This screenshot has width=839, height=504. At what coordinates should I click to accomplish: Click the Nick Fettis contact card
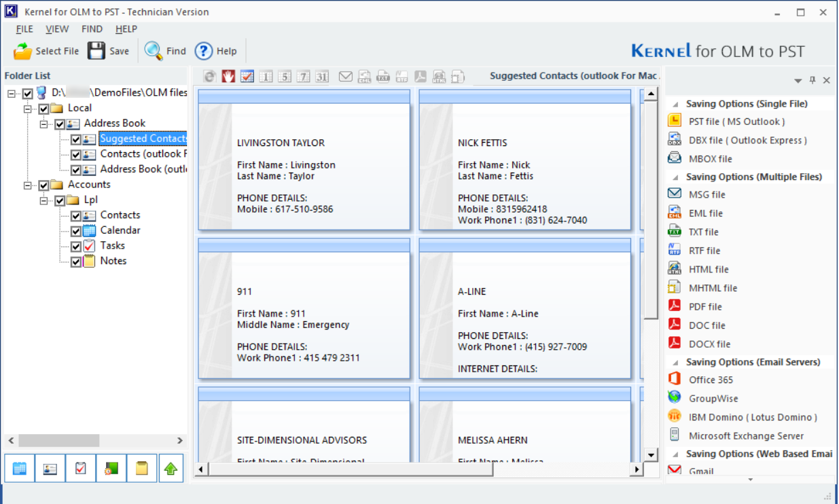tap(525, 160)
